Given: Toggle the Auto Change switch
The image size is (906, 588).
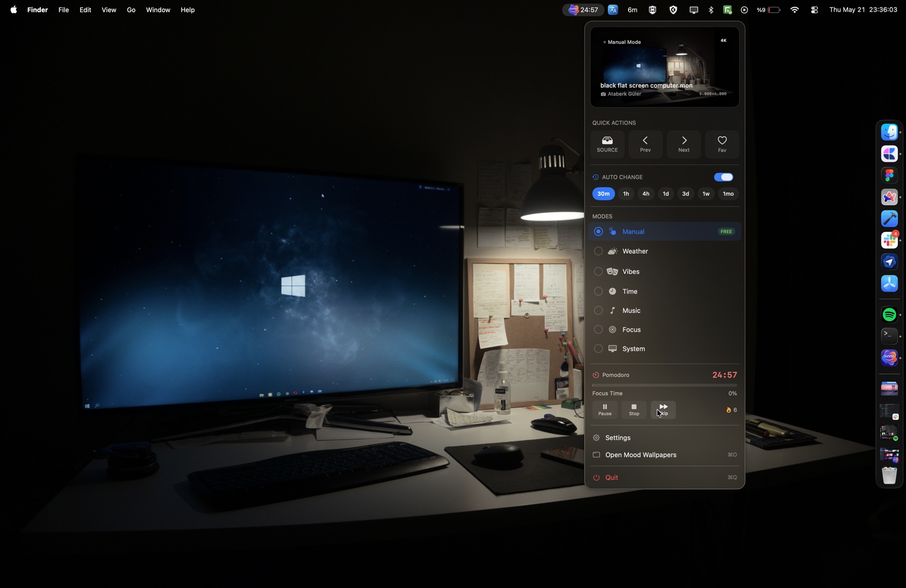Looking at the screenshot, I should (724, 177).
